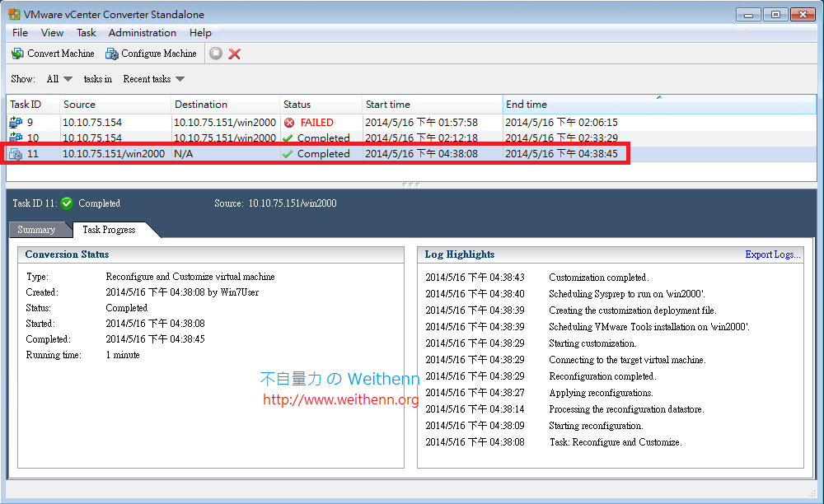Viewport: 824px width, 504px height.
Task: Click 'Starting reconfiguration.' log entry
Action: coord(596,426)
